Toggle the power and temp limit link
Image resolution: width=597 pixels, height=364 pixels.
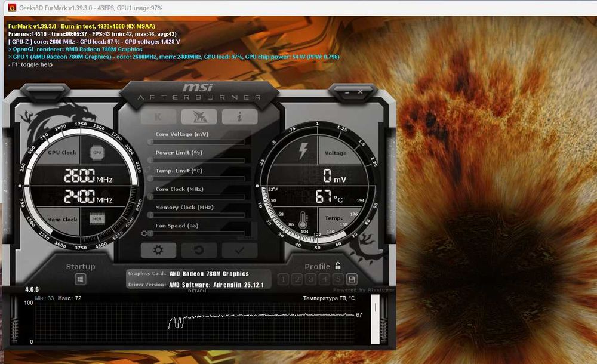pos(147,169)
